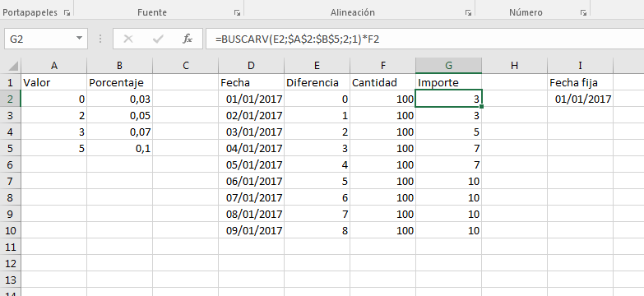Select column E header

(317, 66)
